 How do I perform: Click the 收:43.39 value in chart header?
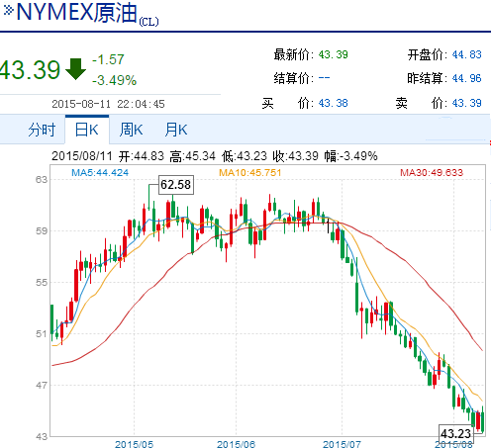coord(296,156)
